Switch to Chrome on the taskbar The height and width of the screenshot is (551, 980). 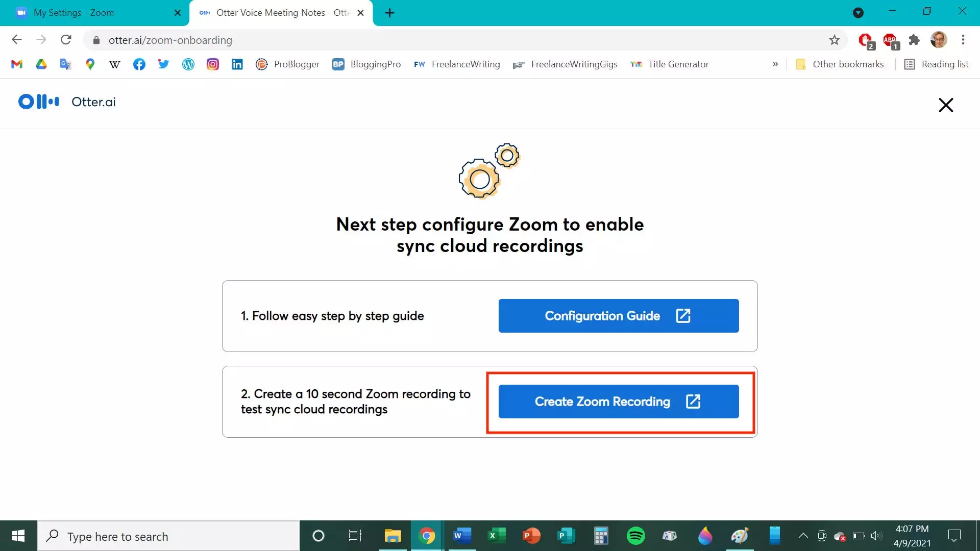(x=427, y=536)
